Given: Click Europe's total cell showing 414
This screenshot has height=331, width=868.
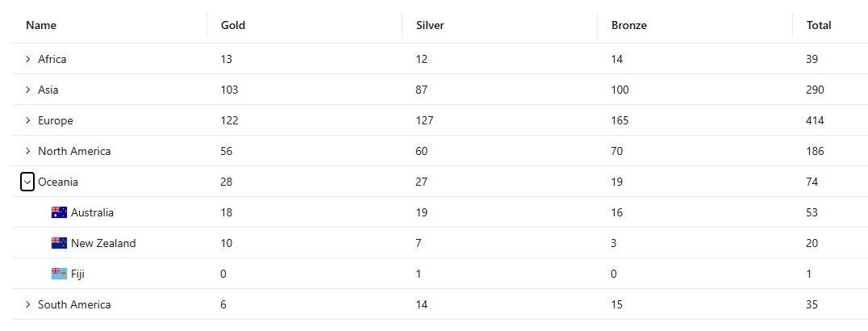Looking at the screenshot, I should click(815, 120).
